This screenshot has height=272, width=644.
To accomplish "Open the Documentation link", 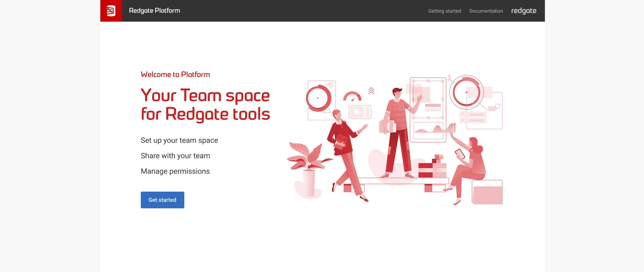I will pyautogui.click(x=486, y=11).
